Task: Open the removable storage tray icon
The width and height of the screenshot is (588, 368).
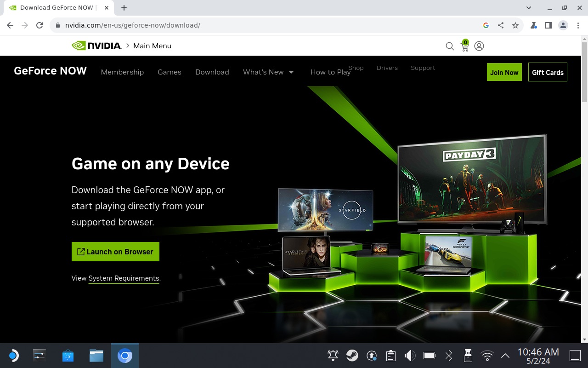Action: 468,355
